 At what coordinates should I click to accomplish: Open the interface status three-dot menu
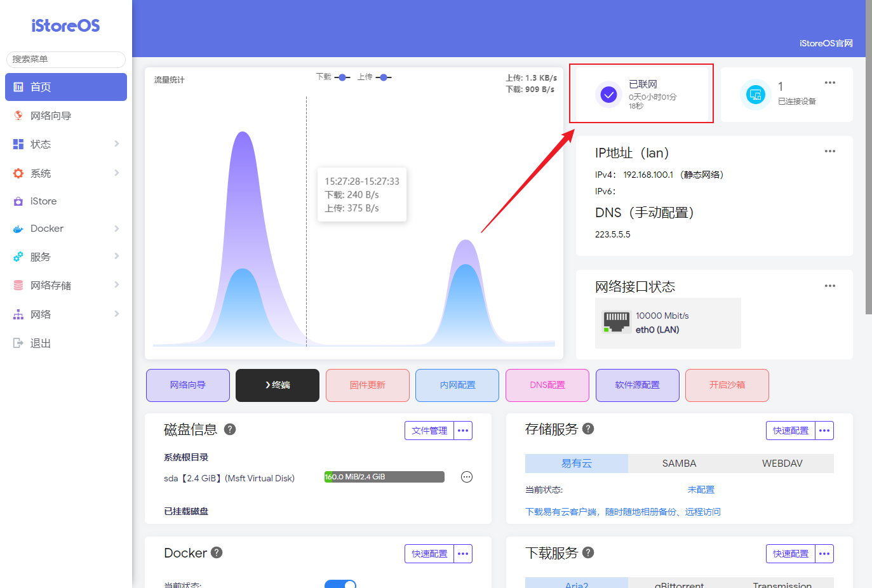click(x=830, y=286)
